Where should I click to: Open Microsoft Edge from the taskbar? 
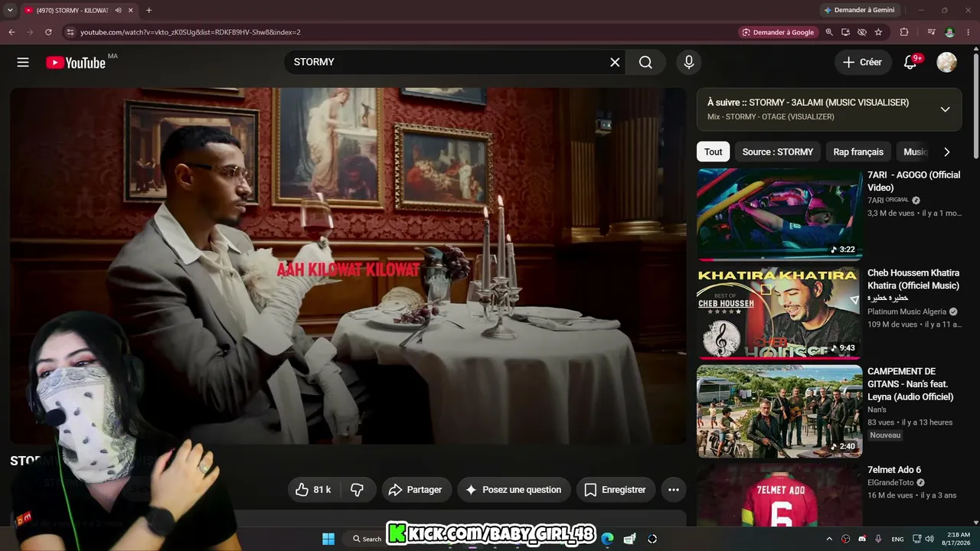[607, 539]
